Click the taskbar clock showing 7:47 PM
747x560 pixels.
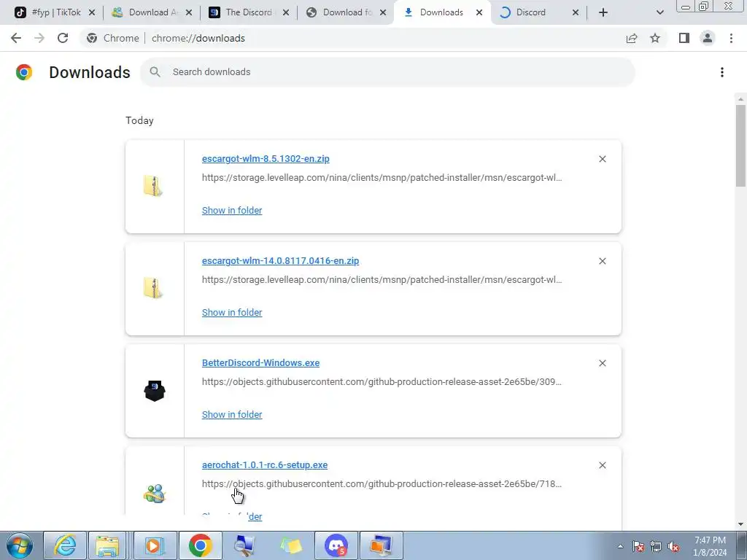pos(710,546)
